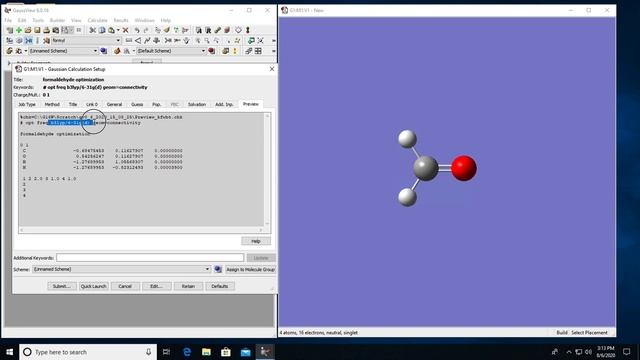
Task: Open the File menu
Action: (8, 20)
